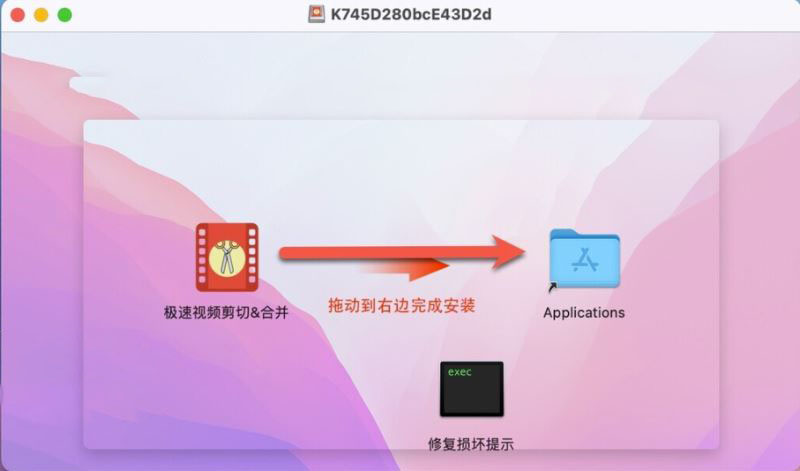Select the 极速视频剪切&合并 app icon
Screen dimensions: 800x471
point(227,257)
